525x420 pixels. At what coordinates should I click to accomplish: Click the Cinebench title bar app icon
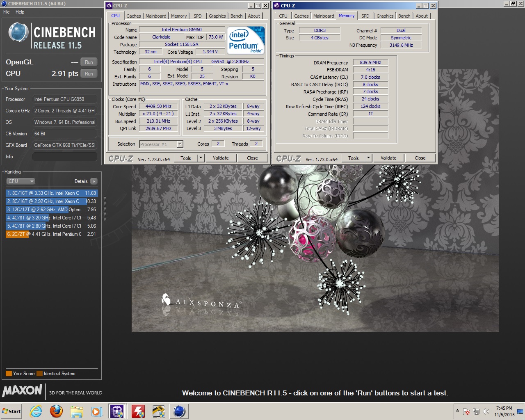(x=4, y=3)
